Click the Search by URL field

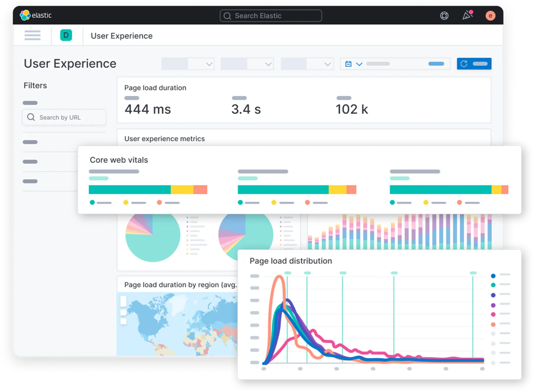point(64,117)
